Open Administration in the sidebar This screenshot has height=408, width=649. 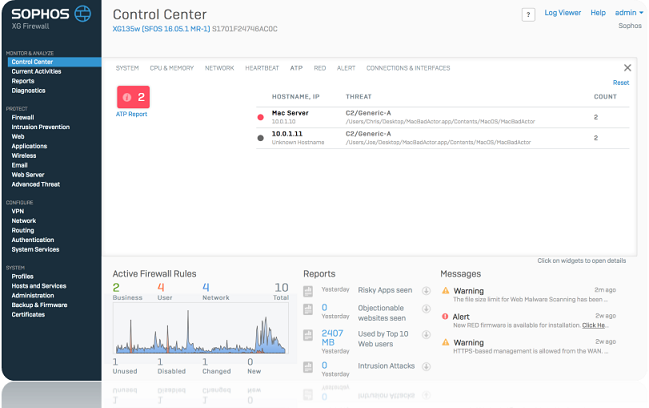pos(33,295)
